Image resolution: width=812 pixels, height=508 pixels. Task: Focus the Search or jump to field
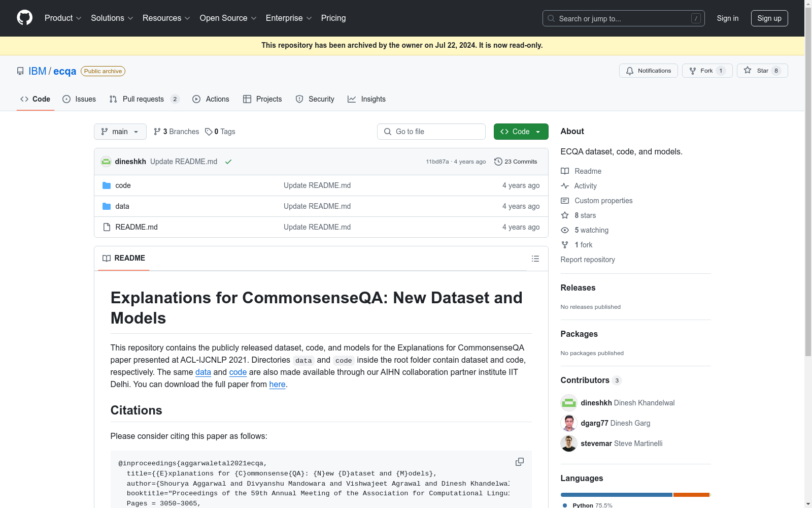pyautogui.click(x=624, y=18)
